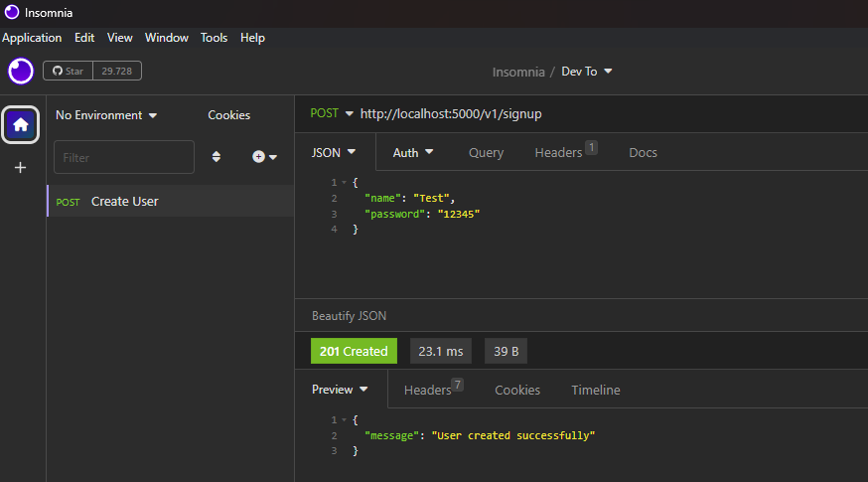Open the Edit menu
The height and width of the screenshot is (482, 868).
click(x=84, y=38)
